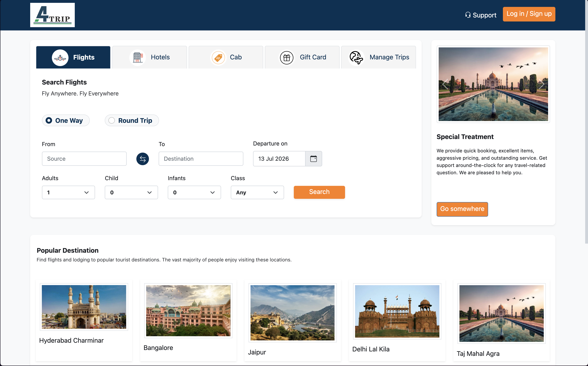The image size is (588, 366).
Task: Switch to the Gift Card tab
Action: (302, 57)
